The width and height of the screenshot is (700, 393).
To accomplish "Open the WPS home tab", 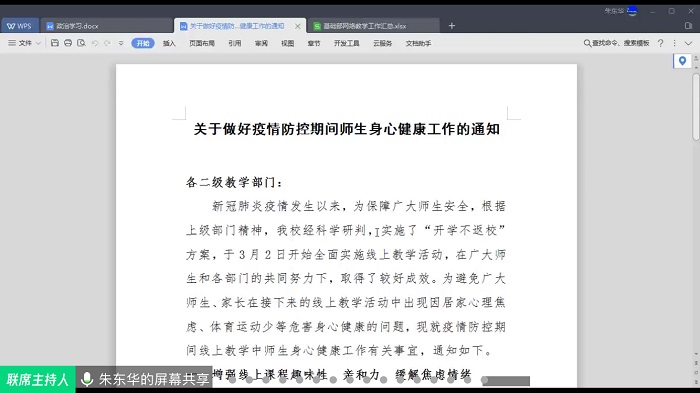I will (x=20, y=26).
